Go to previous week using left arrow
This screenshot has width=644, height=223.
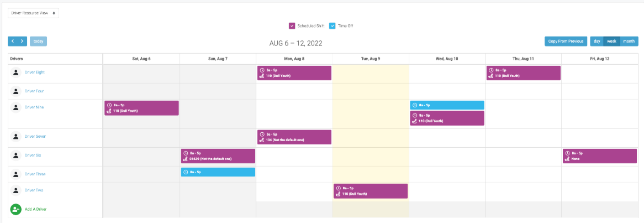pos(13,41)
